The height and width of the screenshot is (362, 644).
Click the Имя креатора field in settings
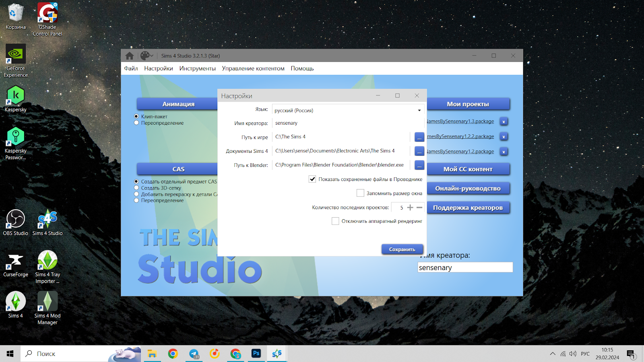(x=348, y=123)
